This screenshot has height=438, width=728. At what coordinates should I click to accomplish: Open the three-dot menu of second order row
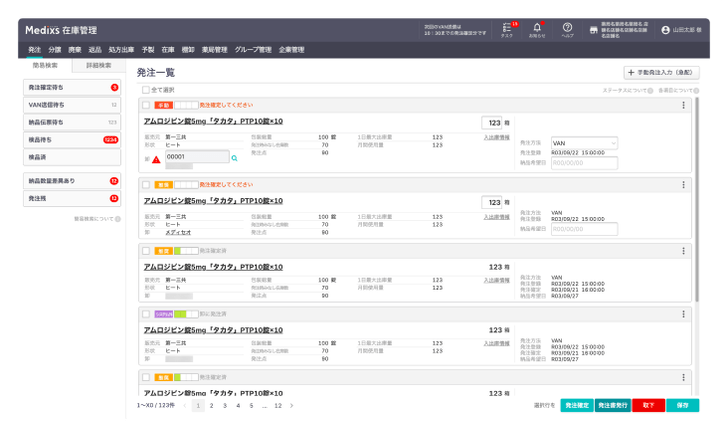tap(683, 185)
